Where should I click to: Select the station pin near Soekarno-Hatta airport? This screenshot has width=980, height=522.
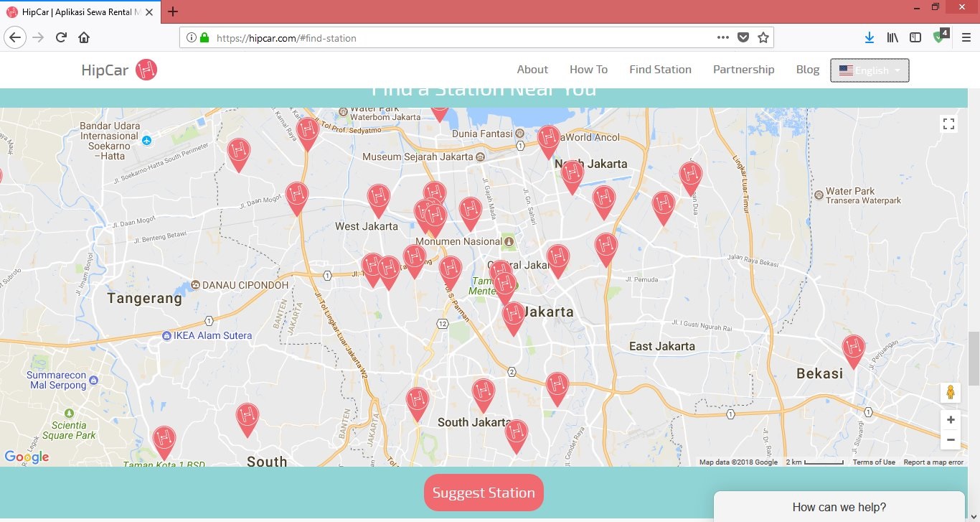click(x=239, y=152)
